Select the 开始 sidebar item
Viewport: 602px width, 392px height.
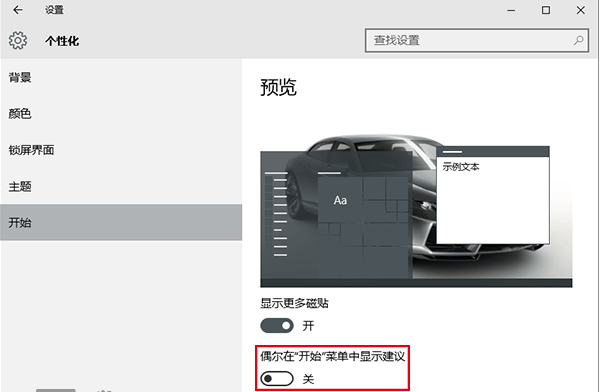[121, 222]
